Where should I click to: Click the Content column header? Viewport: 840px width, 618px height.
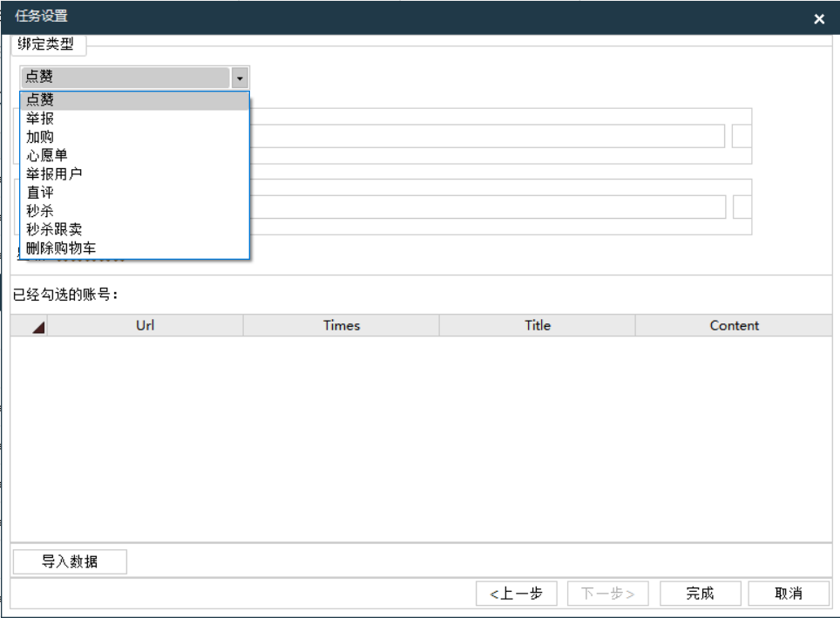[734, 325]
